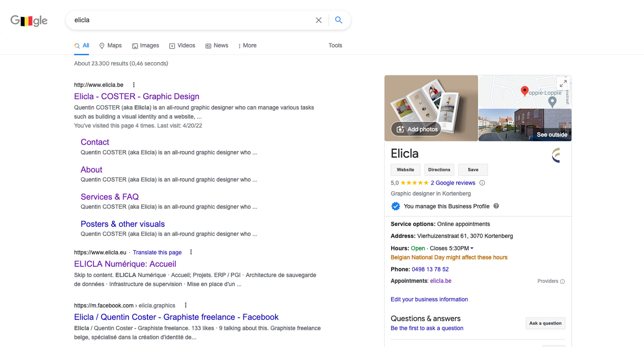
Task: Click the address 'Vierhuizenstraat 61, 3070 Kortenberg'
Action: (x=465, y=236)
